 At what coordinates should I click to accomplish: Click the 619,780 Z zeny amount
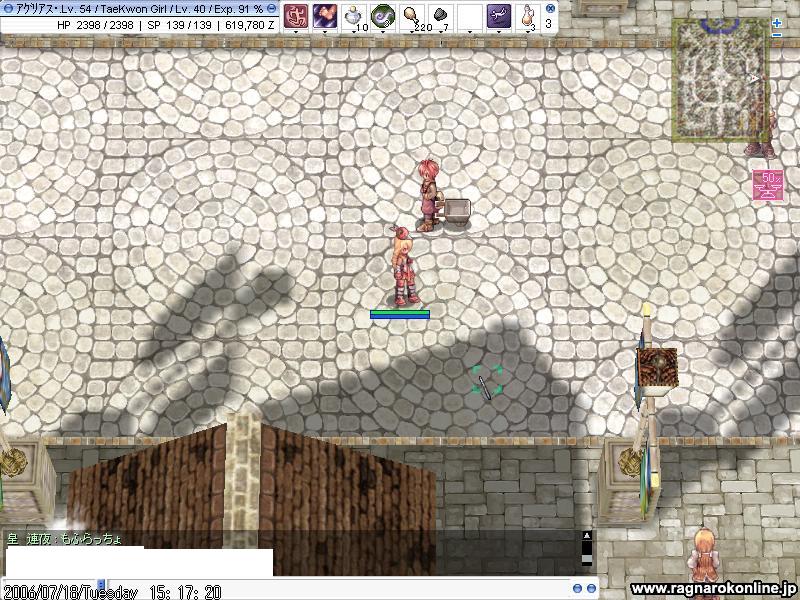pos(249,24)
